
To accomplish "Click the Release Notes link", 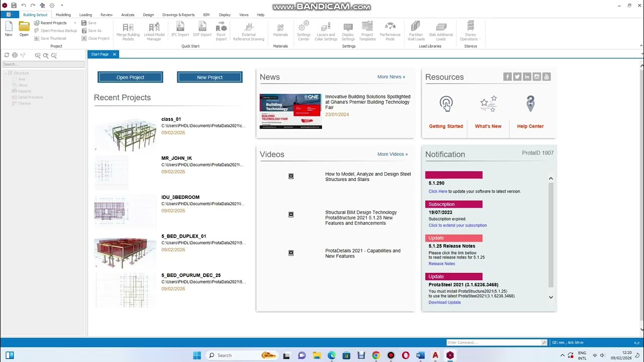I will pyautogui.click(x=442, y=264).
